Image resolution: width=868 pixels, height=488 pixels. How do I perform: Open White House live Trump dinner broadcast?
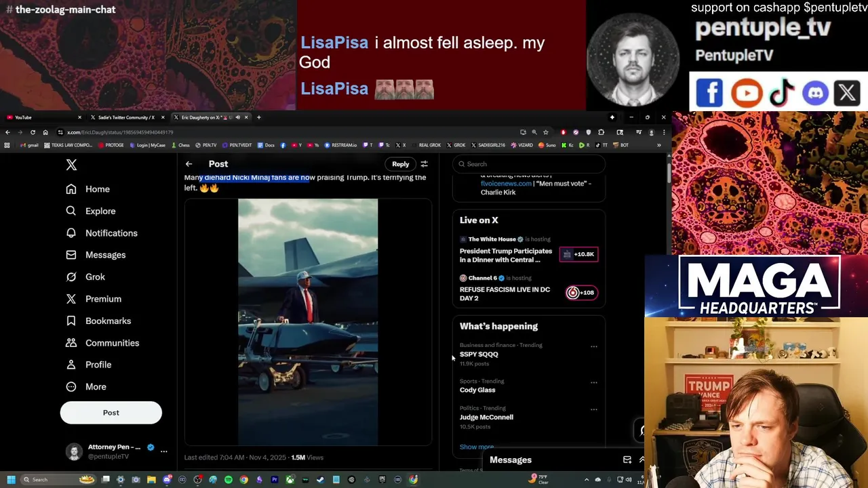(x=506, y=256)
